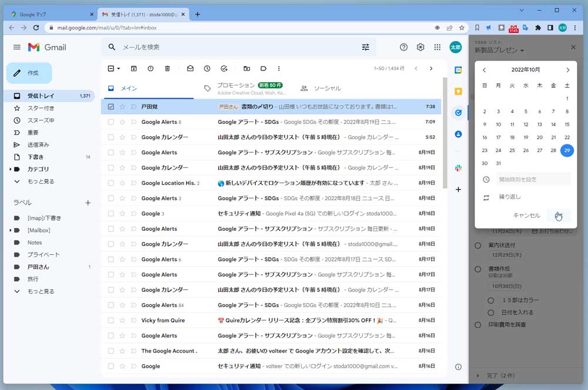Screen dimensions: 588x390
Task: Expand the 完了 completed tasks section
Action: pos(477,376)
